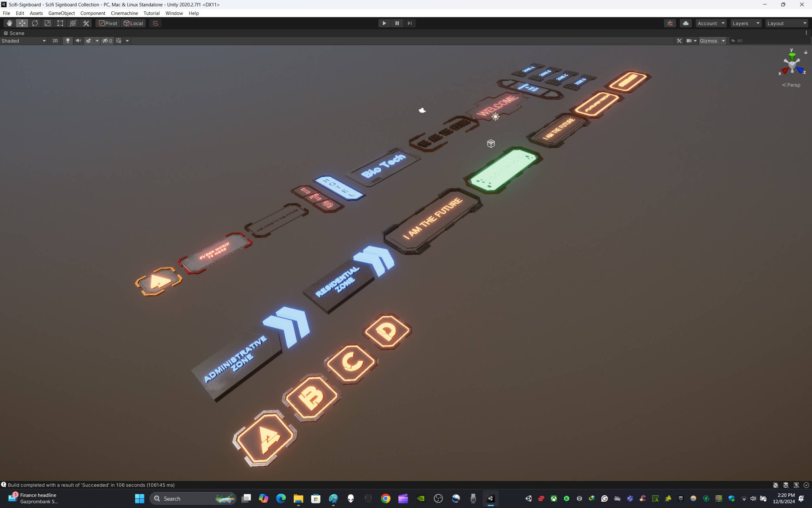Open the File menu
Screen dimensions: 812x508
coord(6,13)
